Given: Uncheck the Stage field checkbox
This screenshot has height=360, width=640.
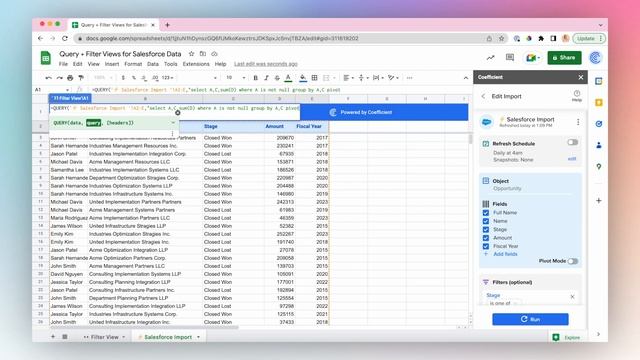Looking at the screenshot, I should 486,229.
